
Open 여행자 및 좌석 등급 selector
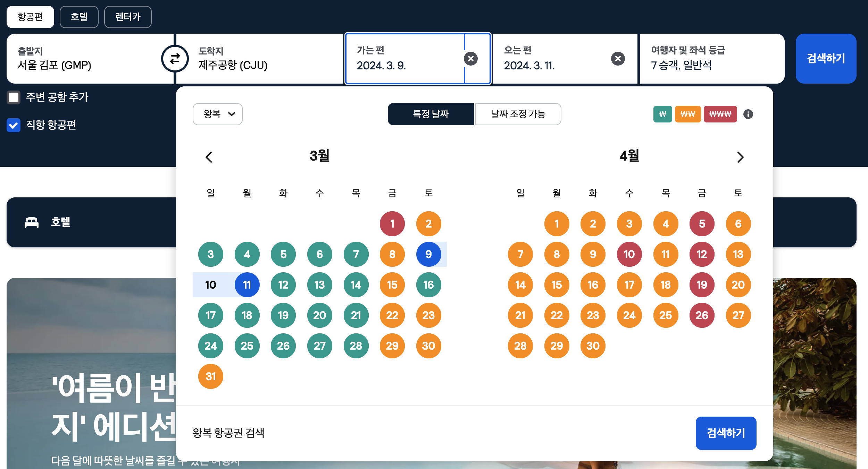click(712, 59)
